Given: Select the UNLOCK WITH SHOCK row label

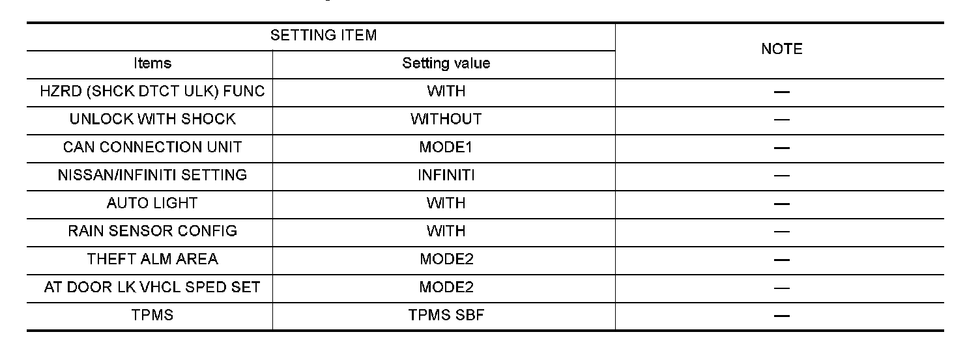Looking at the screenshot, I should click(152, 119).
